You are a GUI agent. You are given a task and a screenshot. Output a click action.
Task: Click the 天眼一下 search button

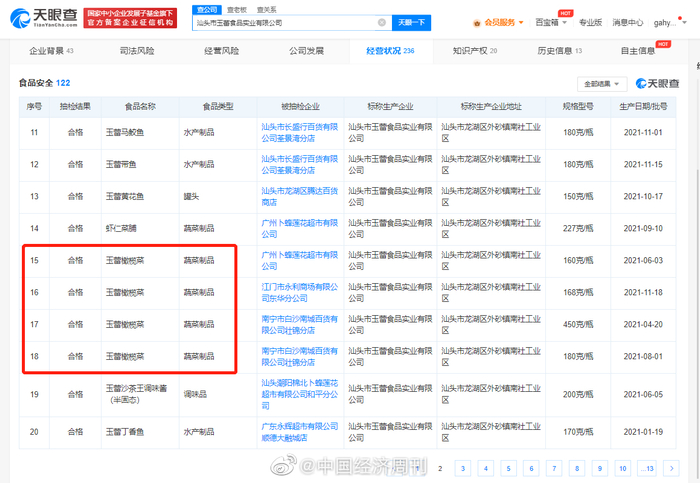pos(411,22)
